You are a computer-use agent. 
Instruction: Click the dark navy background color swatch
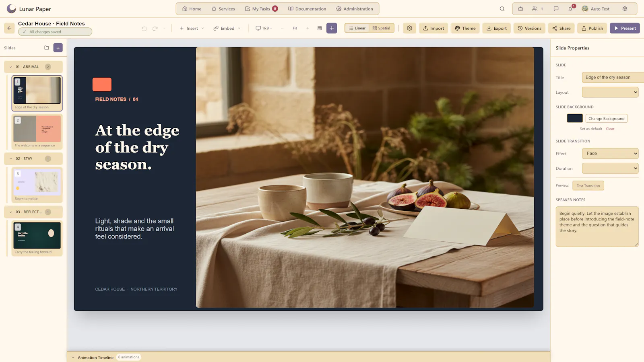(x=575, y=118)
